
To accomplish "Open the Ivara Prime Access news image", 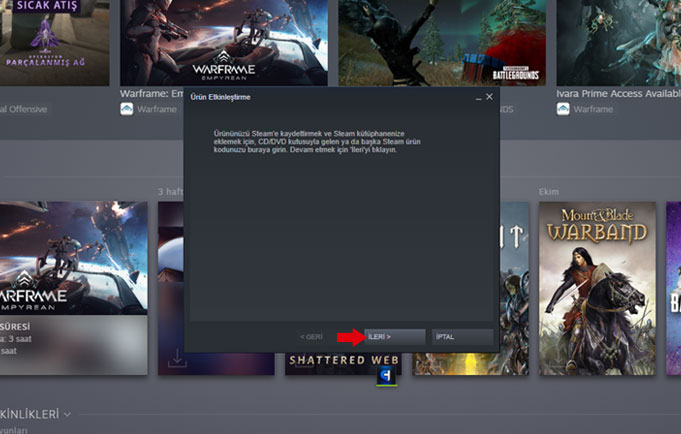I will point(618,42).
